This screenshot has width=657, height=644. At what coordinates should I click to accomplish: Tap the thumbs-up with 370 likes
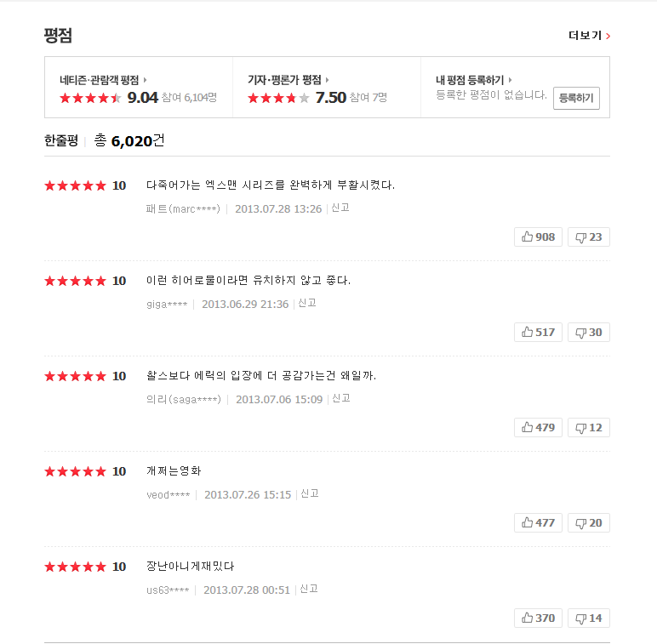pos(538,618)
